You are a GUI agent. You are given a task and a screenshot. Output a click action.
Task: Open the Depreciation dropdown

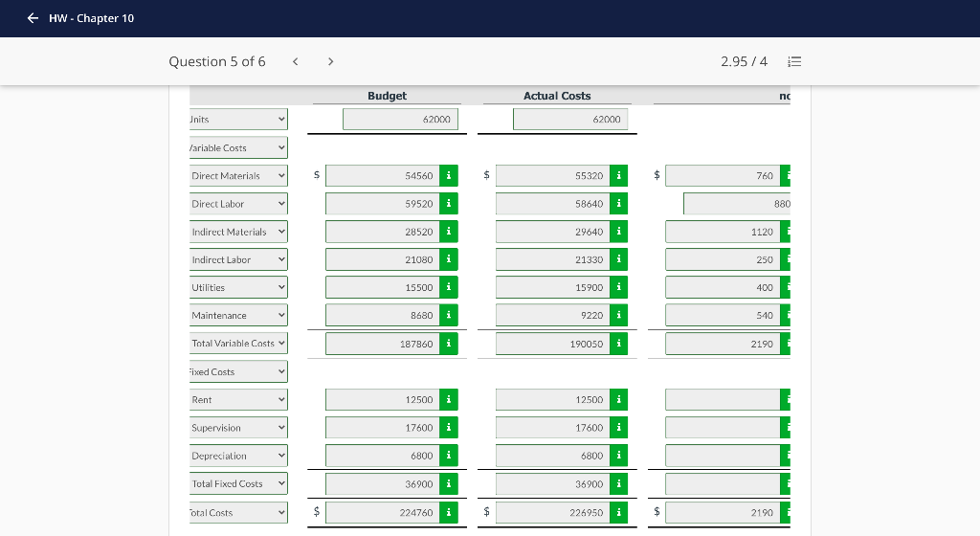click(x=238, y=456)
